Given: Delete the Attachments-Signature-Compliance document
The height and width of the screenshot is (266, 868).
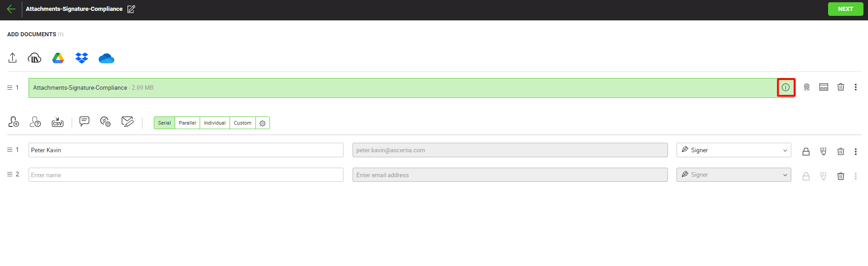Looking at the screenshot, I should [840, 87].
